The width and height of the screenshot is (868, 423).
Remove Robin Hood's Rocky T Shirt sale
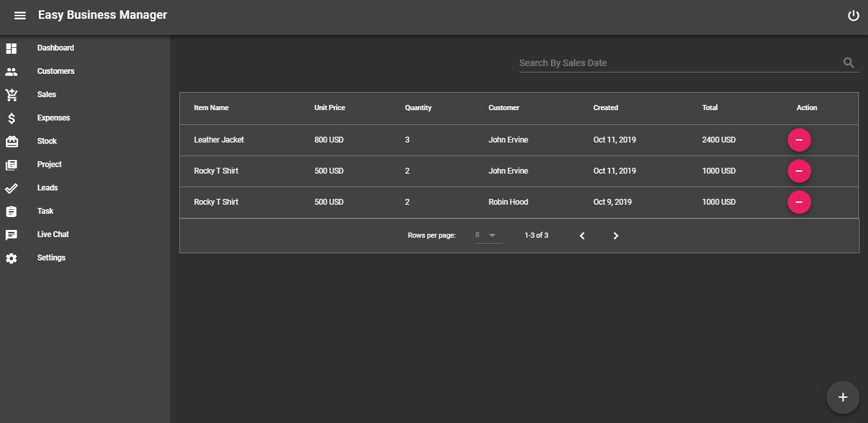pos(799,201)
